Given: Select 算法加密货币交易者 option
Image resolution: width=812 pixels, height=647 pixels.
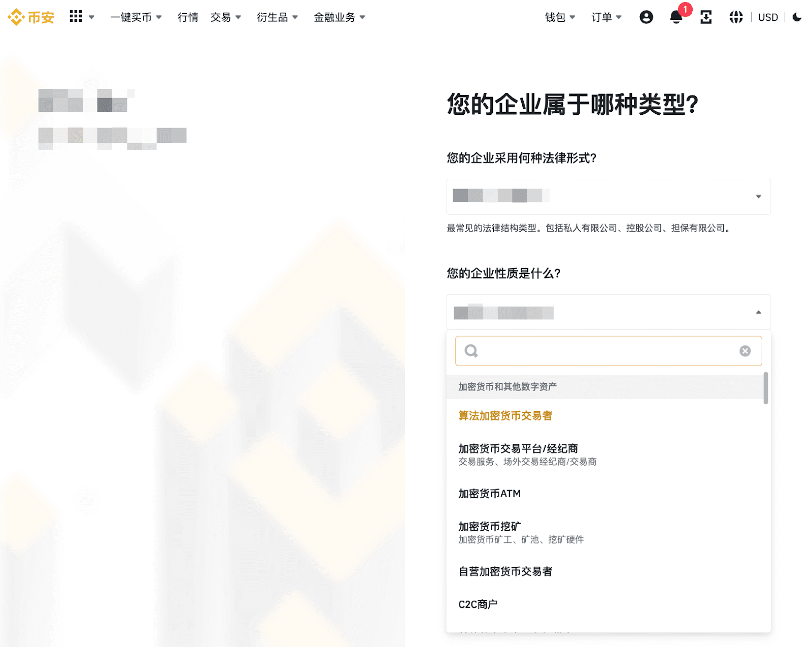Looking at the screenshot, I should click(505, 416).
